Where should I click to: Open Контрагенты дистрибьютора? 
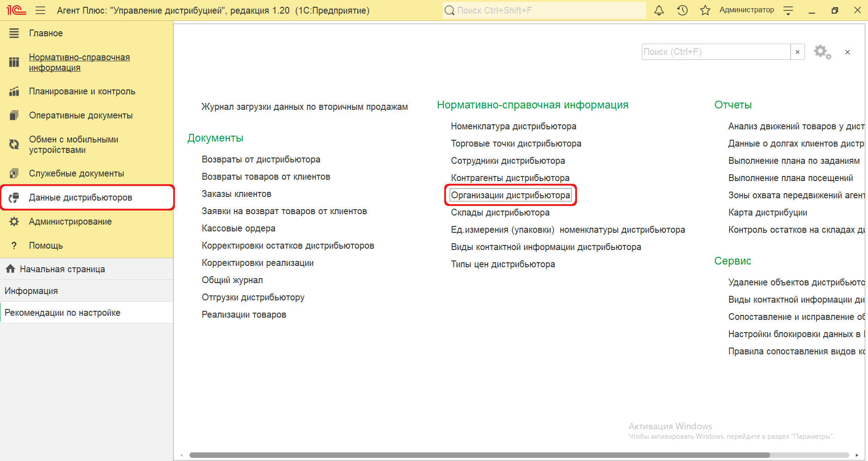pyautogui.click(x=510, y=178)
